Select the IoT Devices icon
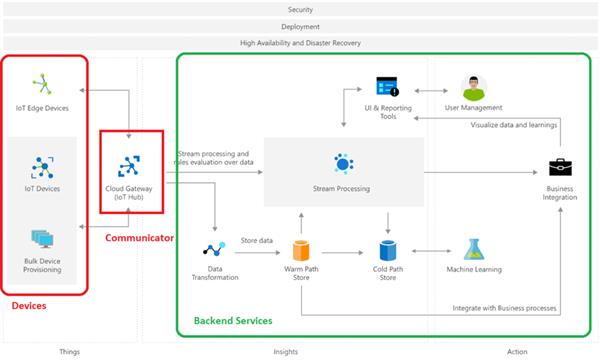This screenshot has height=360, width=600. tap(42, 168)
